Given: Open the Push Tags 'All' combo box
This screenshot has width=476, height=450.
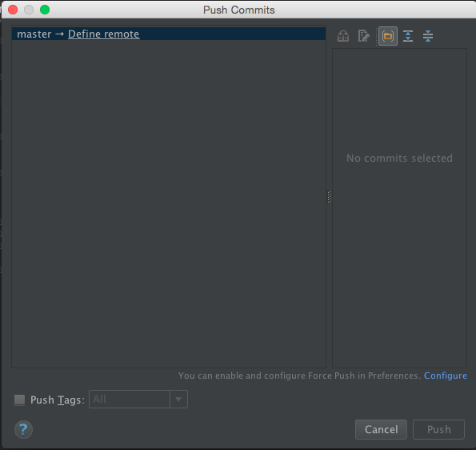Looking at the screenshot, I should pos(138,400).
